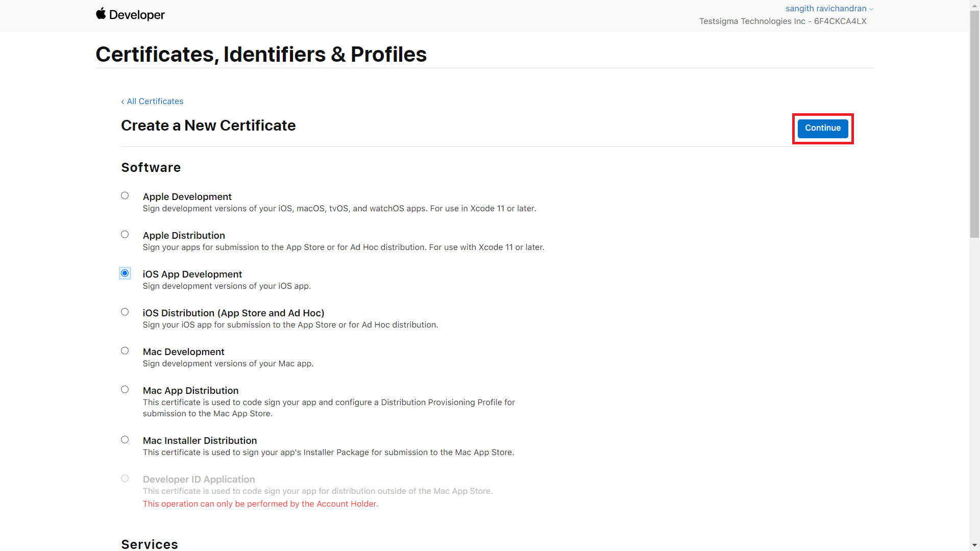980x551 pixels.
Task: Select the Mac Development certificate option
Action: tap(125, 350)
